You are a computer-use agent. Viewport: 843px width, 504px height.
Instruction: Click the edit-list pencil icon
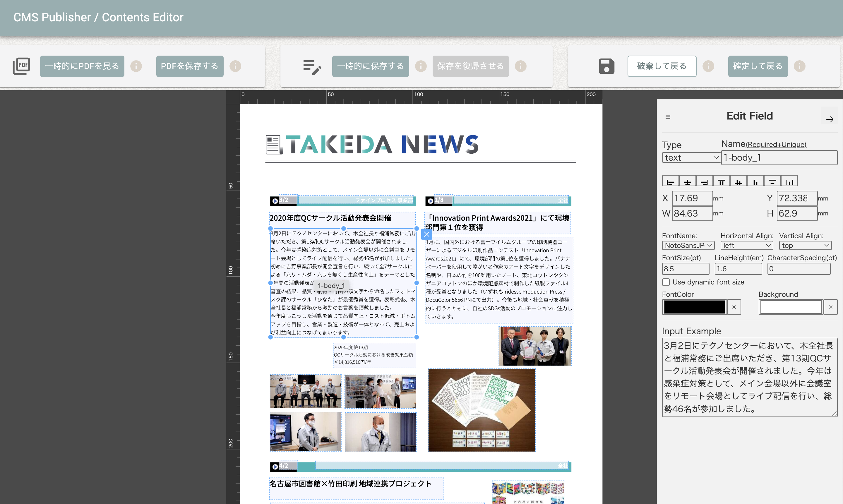[x=312, y=67]
